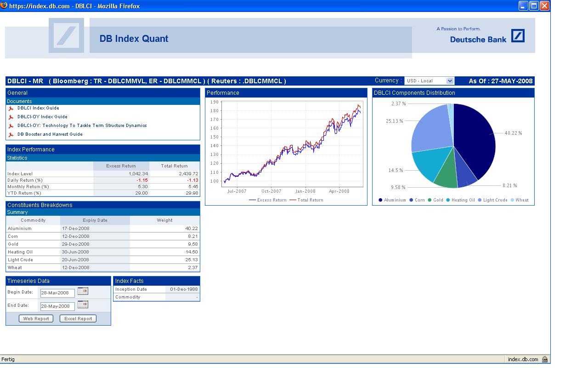This screenshot has width=588, height=368.
Task: Open the Currency USD - Local dropdown
Action: (x=429, y=81)
